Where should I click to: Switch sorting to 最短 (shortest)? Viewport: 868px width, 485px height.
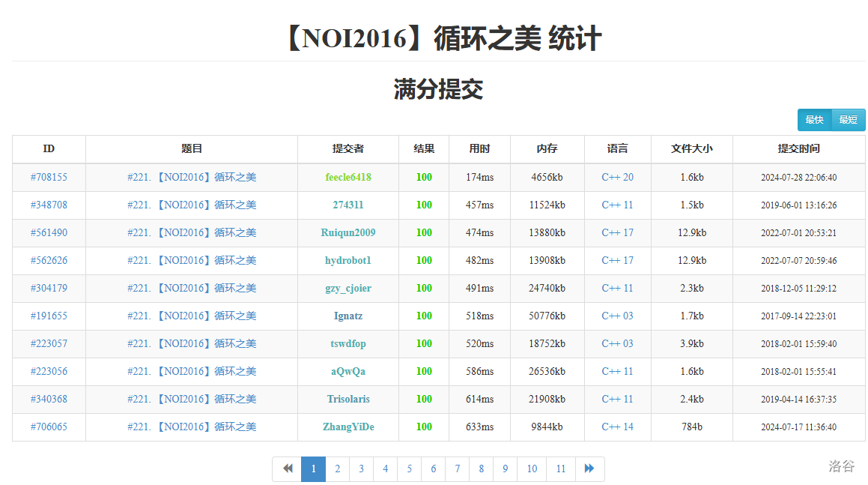pos(848,120)
